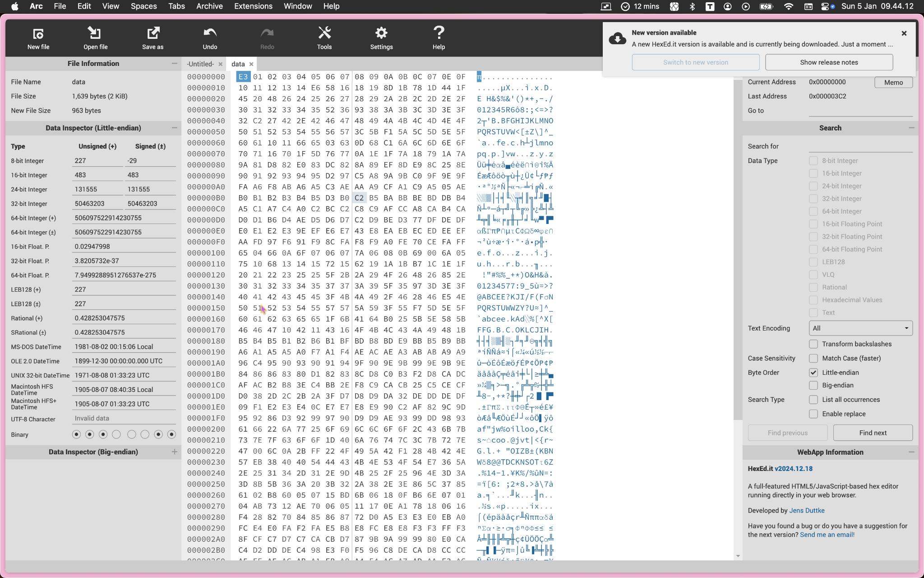The height and width of the screenshot is (578, 924).
Task: Open the Text Encoding dropdown
Action: click(x=861, y=328)
